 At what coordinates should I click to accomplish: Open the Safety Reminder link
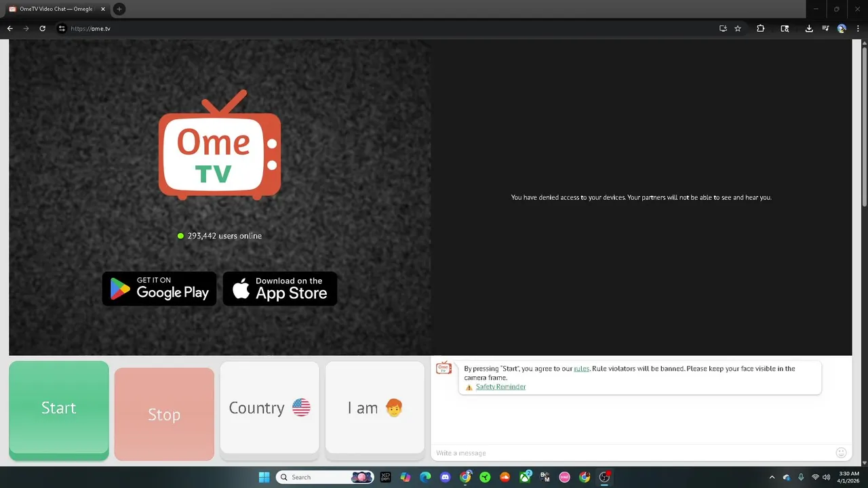[500, 387]
